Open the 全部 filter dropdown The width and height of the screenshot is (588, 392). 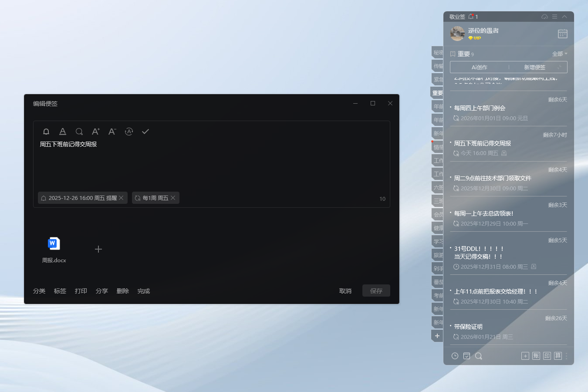point(558,53)
